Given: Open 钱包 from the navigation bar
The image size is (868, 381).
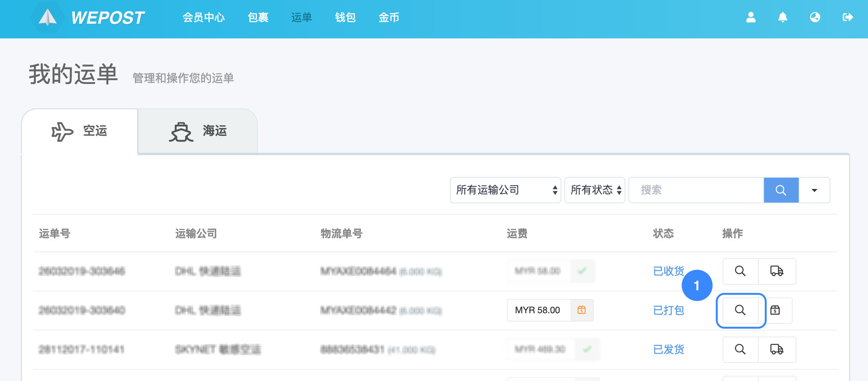Looking at the screenshot, I should pos(345,17).
